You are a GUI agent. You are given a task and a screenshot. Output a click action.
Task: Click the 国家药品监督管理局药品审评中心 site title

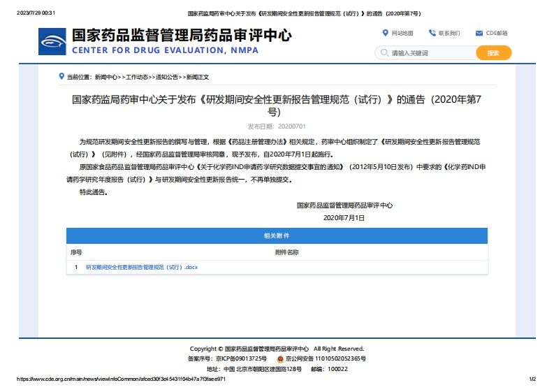point(182,36)
